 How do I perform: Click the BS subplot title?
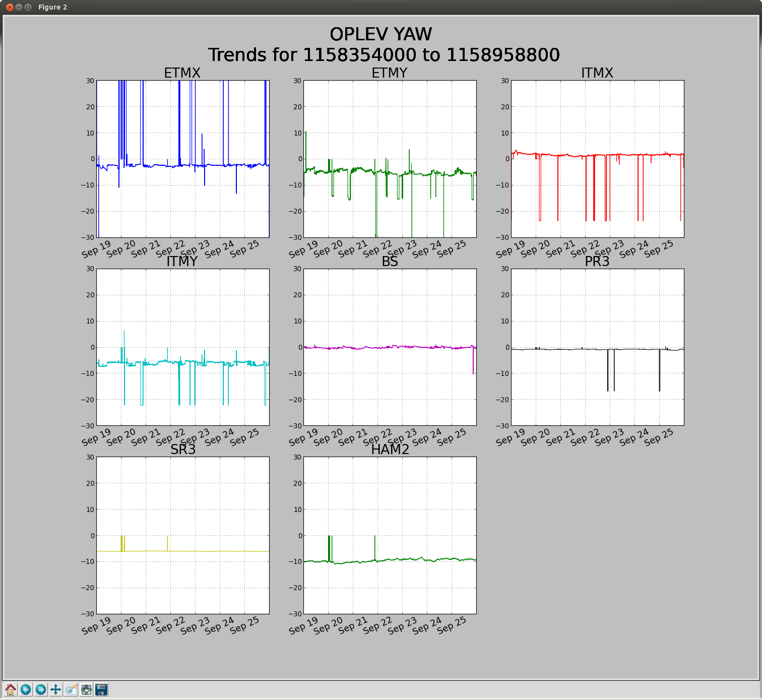(390, 261)
